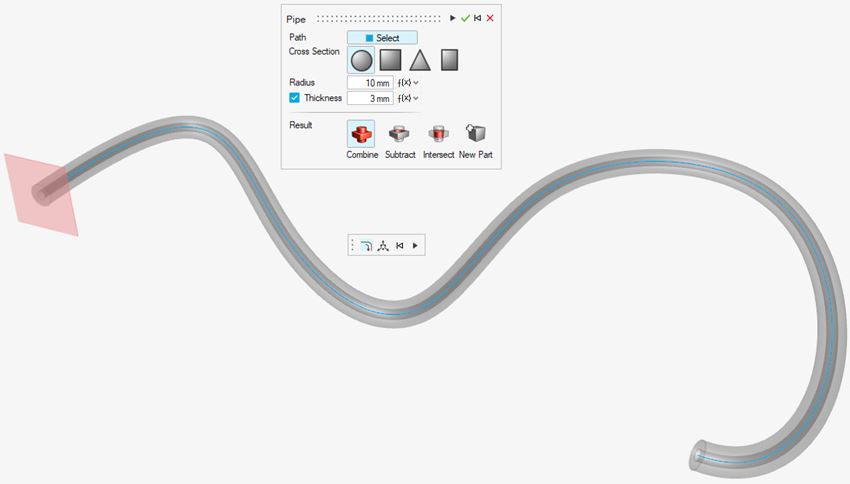Uncheck the Thickness checkbox
The image size is (850, 484).
294,98
